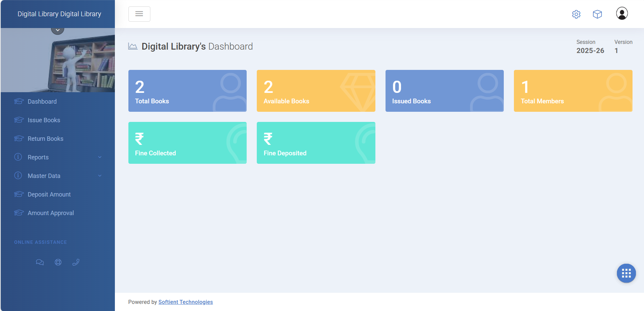Click the ONLINE ASSISTANCE heading
Screen dimensions: 644x311
pyautogui.click(x=41, y=242)
